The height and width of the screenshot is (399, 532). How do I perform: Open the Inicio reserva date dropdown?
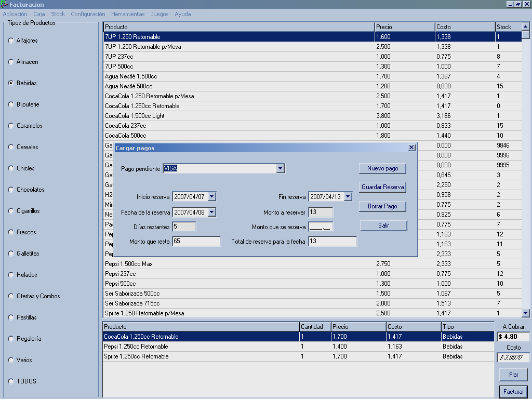212,196
